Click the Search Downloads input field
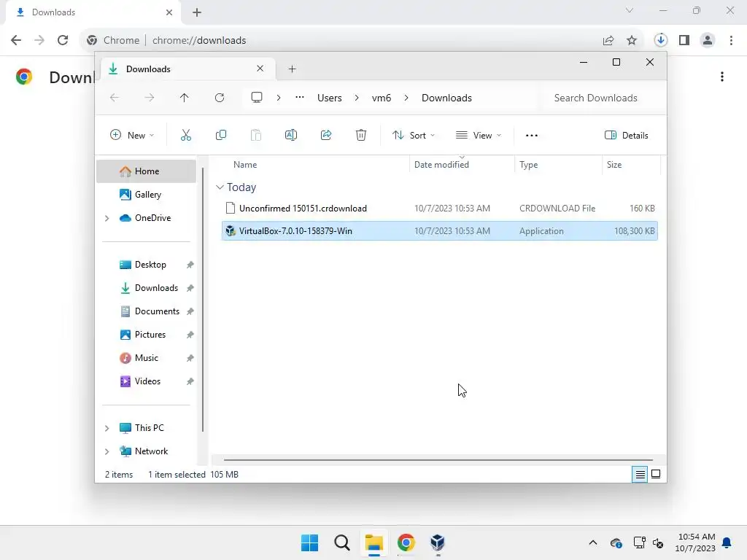Image resolution: width=747 pixels, height=560 pixels. pos(602,98)
